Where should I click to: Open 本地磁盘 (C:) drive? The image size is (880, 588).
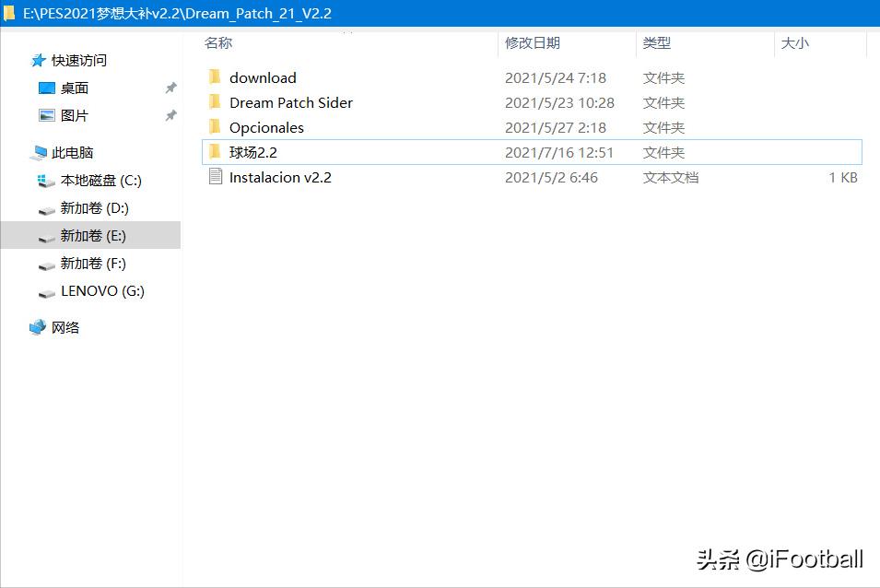click(101, 181)
